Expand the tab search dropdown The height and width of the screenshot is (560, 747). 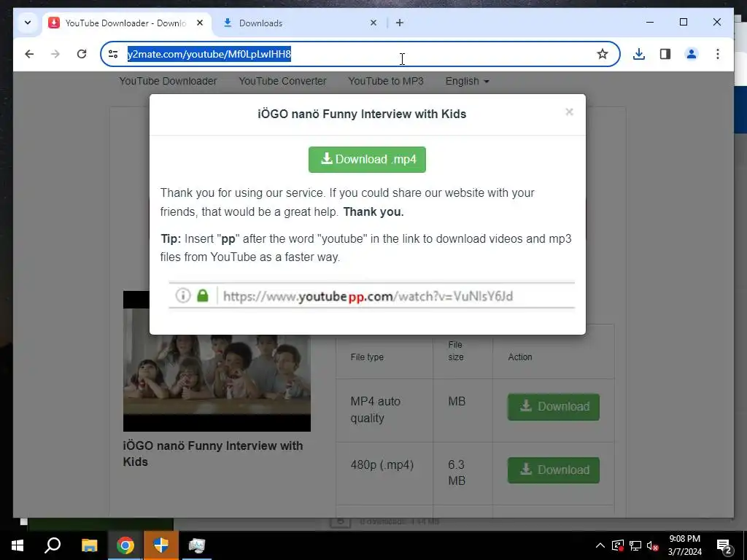click(28, 23)
